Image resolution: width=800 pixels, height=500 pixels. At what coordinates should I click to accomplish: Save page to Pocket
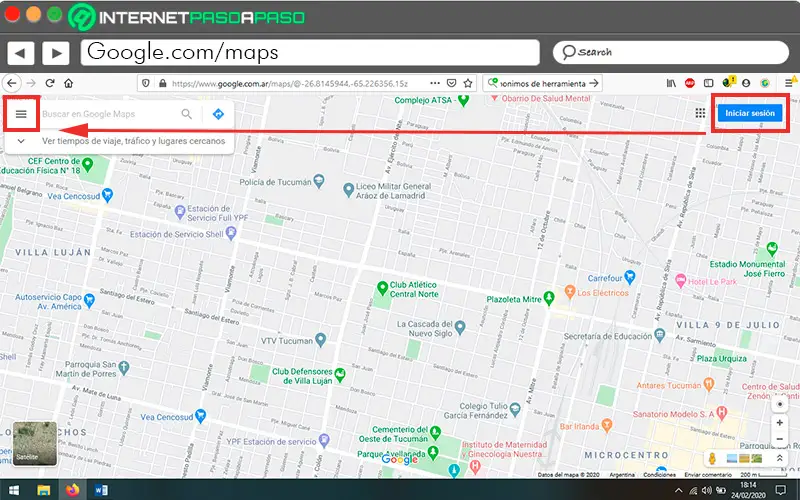tap(452, 83)
